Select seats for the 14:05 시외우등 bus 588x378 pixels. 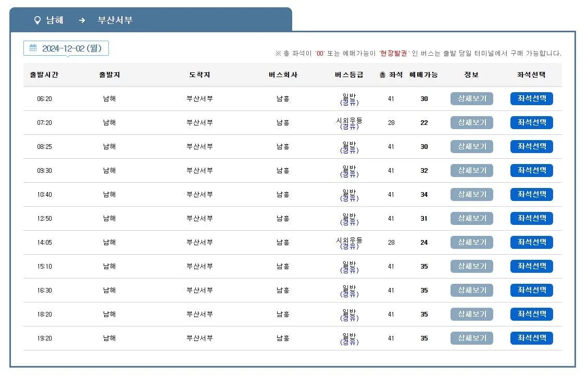[531, 242]
